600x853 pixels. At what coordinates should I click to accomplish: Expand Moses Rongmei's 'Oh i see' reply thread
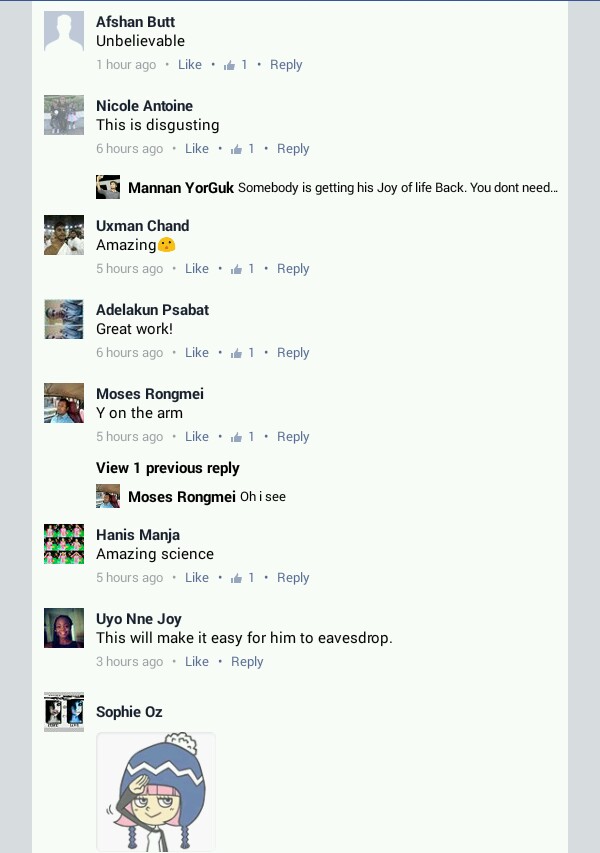point(263,497)
